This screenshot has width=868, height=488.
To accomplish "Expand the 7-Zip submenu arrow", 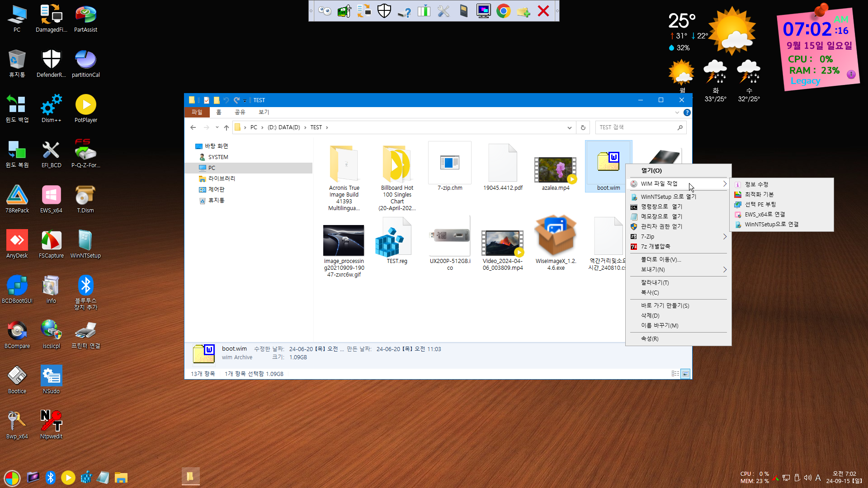I will [x=725, y=236].
